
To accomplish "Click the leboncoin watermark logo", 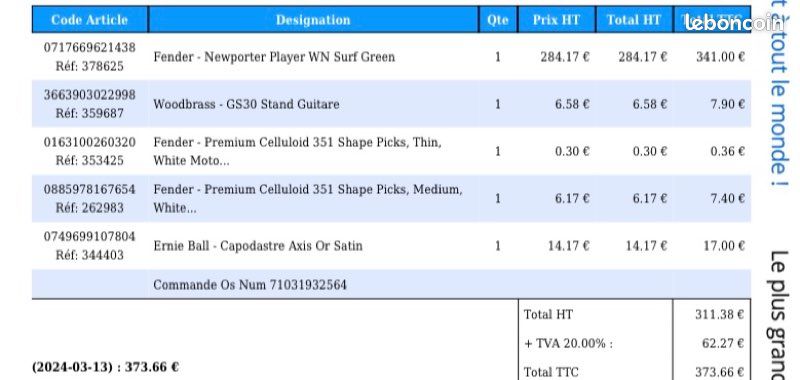I will click(734, 23).
